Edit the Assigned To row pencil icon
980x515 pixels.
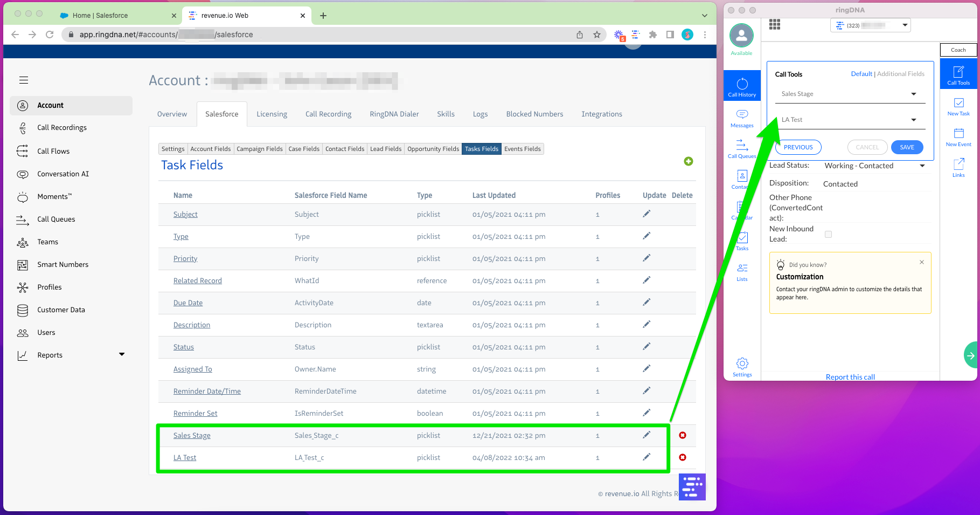pos(647,369)
